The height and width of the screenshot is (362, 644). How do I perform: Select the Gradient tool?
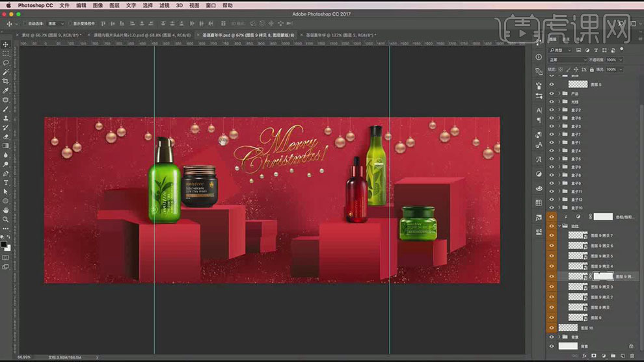(x=6, y=146)
